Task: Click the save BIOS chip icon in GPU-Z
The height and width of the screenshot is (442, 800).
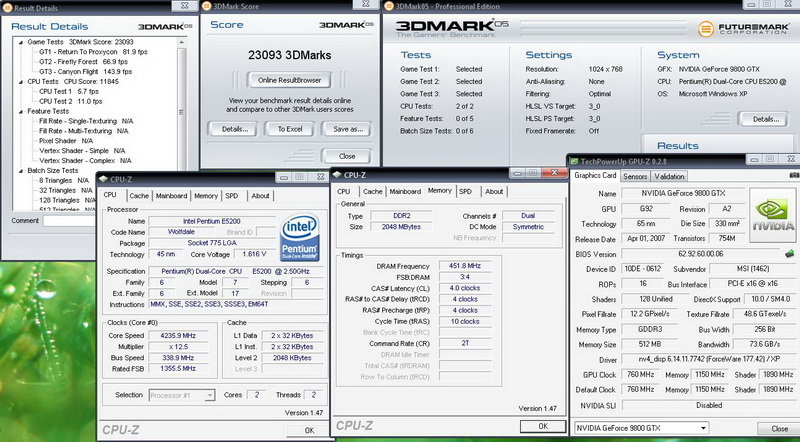Action: click(x=789, y=253)
